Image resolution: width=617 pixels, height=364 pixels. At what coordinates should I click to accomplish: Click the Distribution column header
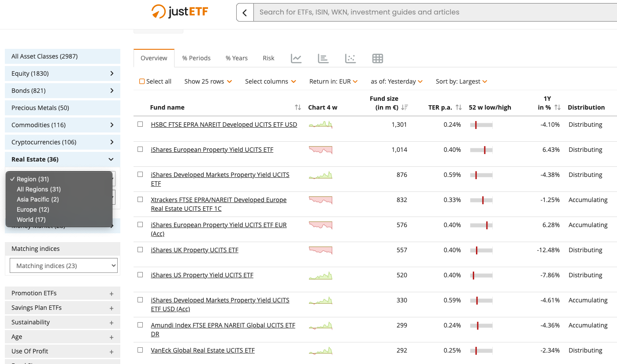[586, 107]
